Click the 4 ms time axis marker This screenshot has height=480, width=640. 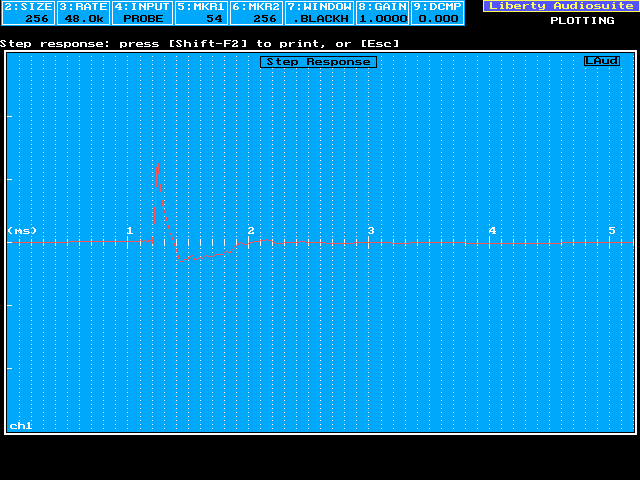(492, 231)
